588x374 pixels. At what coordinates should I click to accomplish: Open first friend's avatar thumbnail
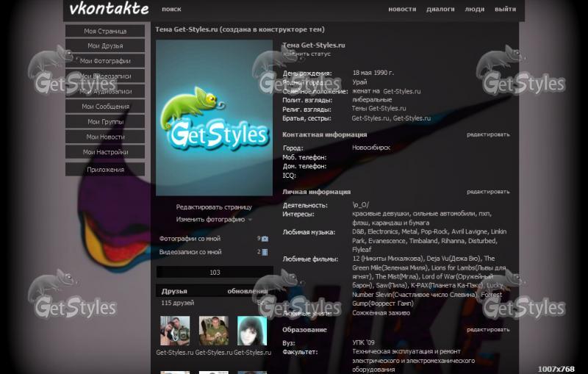(175, 331)
